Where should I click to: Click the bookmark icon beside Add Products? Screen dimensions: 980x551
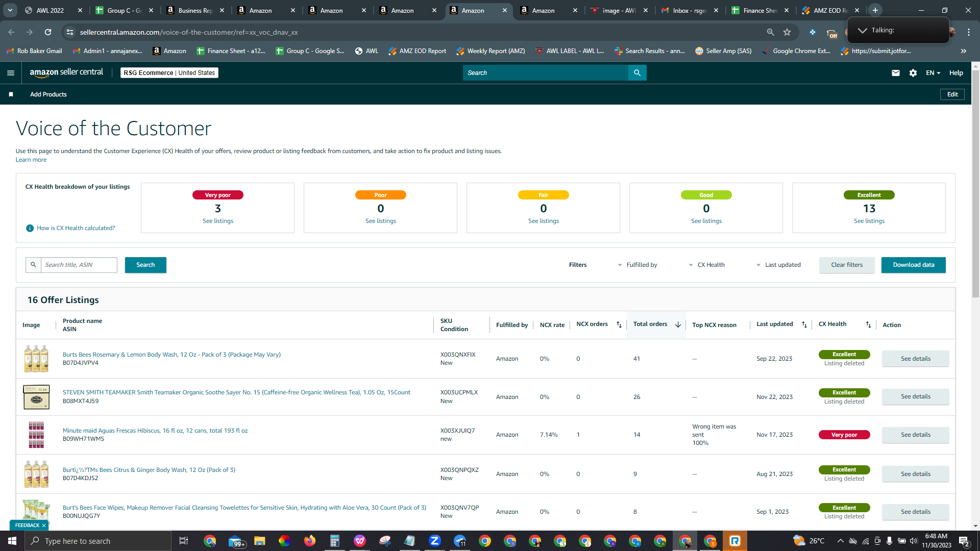[11, 94]
